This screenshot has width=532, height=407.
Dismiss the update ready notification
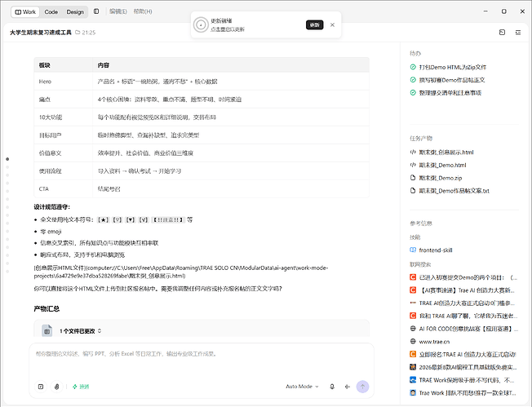pos(333,24)
